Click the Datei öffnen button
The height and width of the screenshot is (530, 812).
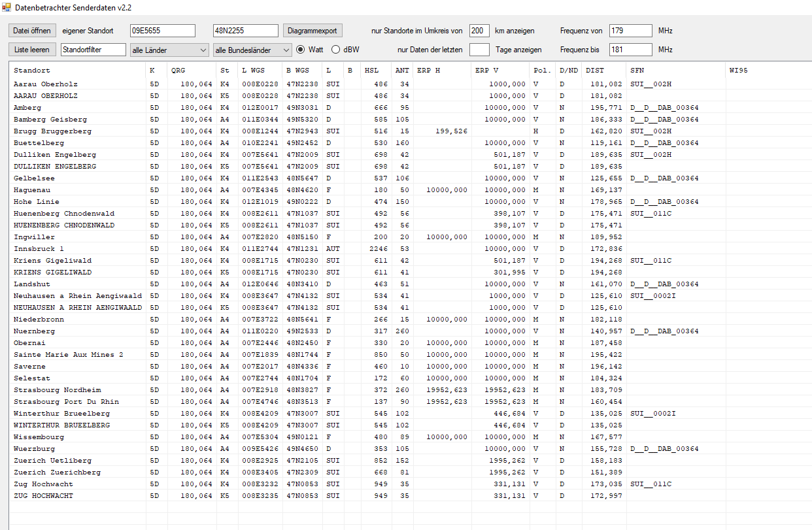[x=33, y=31]
